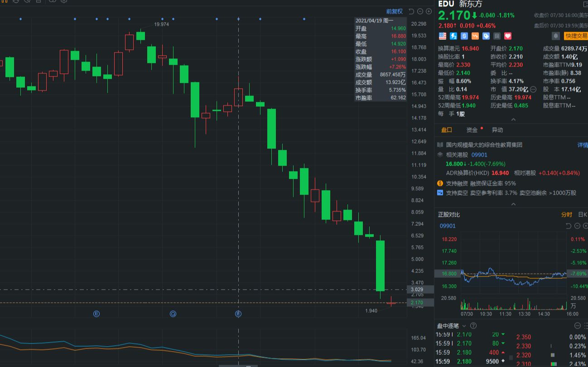This screenshot has height=367, width=588.
Task: Select 日K view in comparison chart
Action: tap(583, 214)
